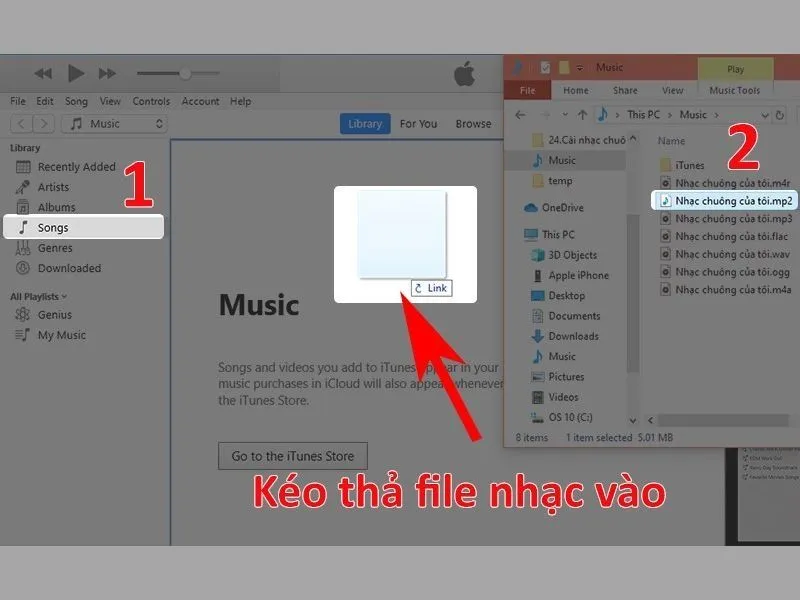The height and width of the screenshot is (600, 800).
Task: Open Desktop in navigation pane
Action: click(558, 295)
